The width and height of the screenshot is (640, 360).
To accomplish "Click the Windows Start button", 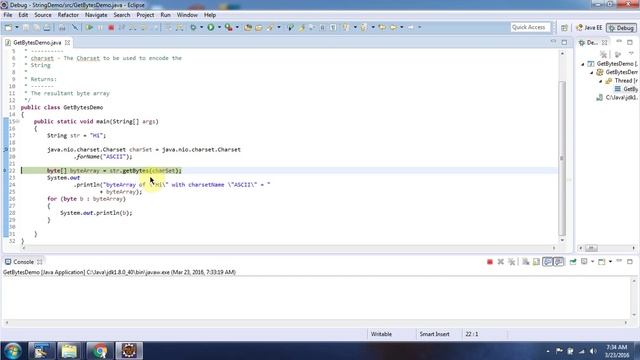I will coord(12,351).
